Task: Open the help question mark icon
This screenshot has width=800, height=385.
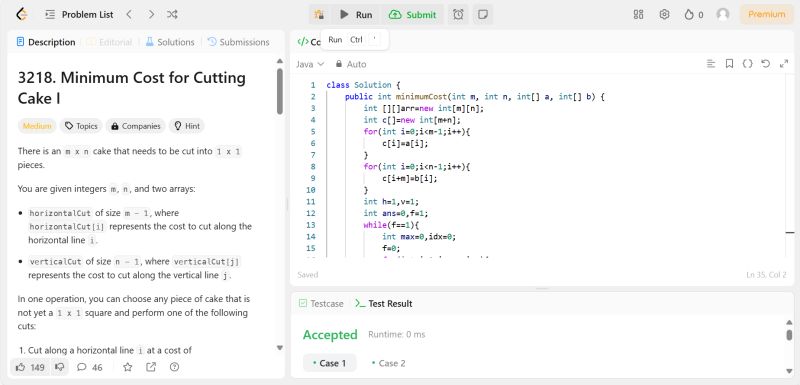Action: tap(174, 367)
